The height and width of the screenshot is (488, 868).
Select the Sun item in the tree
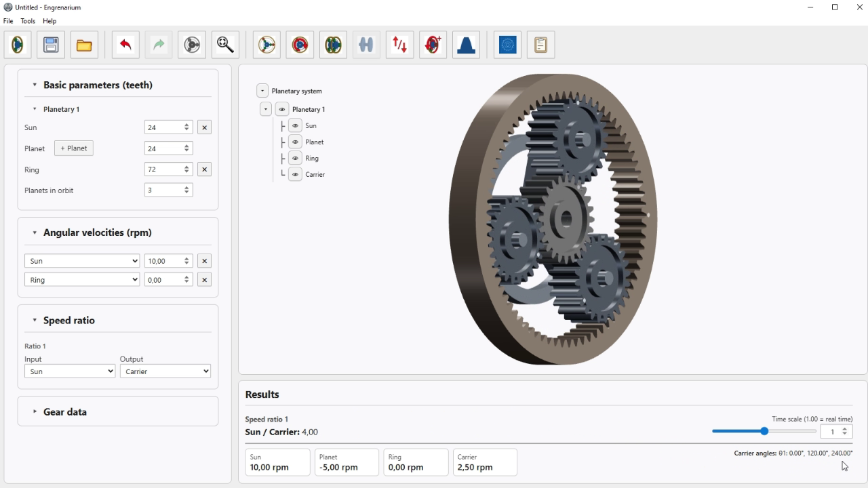coord(311,125)
